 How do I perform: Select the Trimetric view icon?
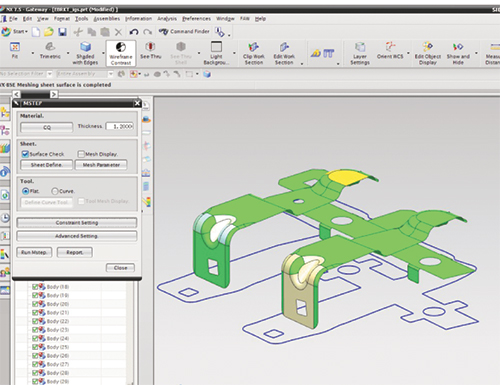coord(50,47)
